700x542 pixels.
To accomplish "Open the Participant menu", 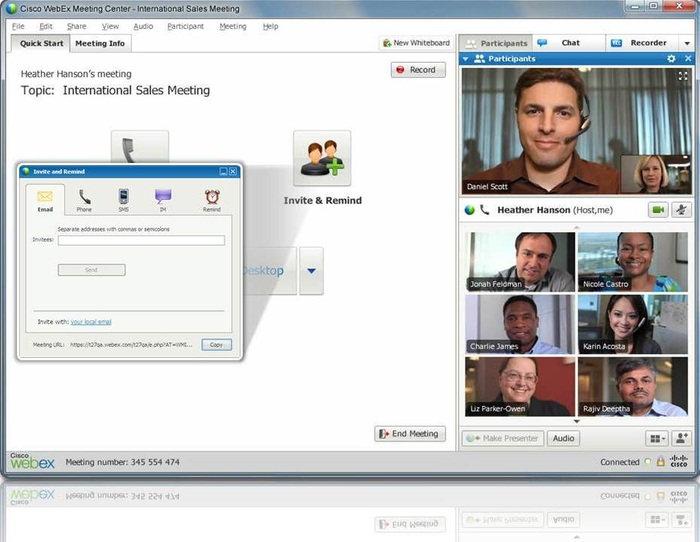I will pos(185,26).
